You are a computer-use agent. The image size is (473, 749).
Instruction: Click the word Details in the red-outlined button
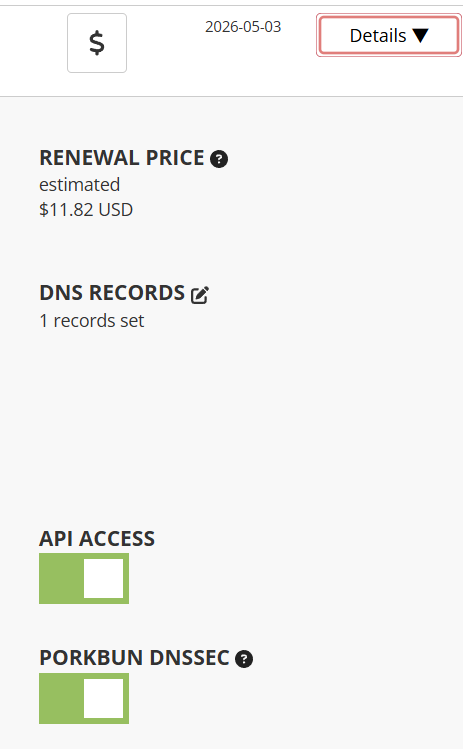point(378,36)
